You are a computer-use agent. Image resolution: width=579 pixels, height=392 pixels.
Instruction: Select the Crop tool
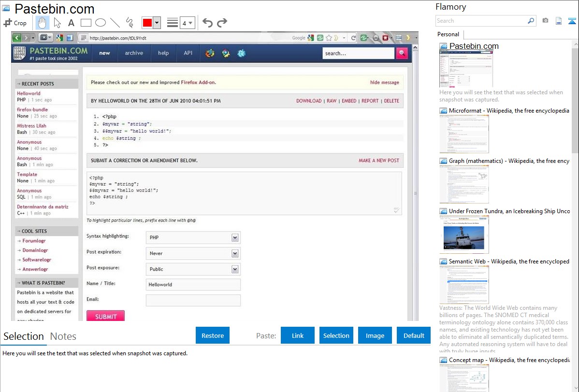click(x=15, y=23)
